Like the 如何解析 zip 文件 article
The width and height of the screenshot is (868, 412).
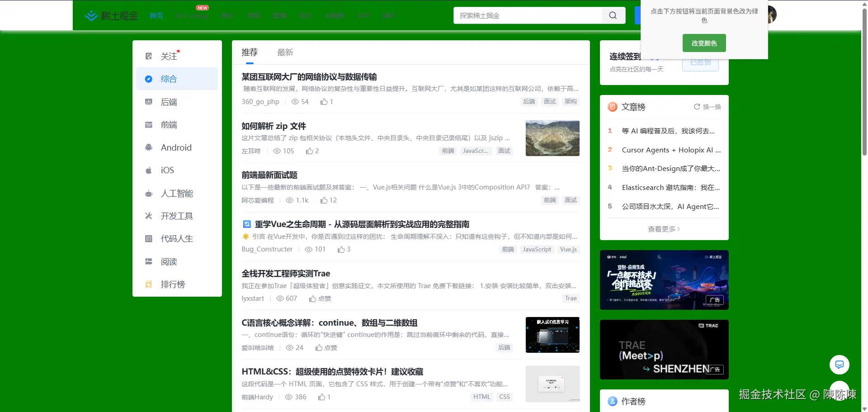coord(310,151)
